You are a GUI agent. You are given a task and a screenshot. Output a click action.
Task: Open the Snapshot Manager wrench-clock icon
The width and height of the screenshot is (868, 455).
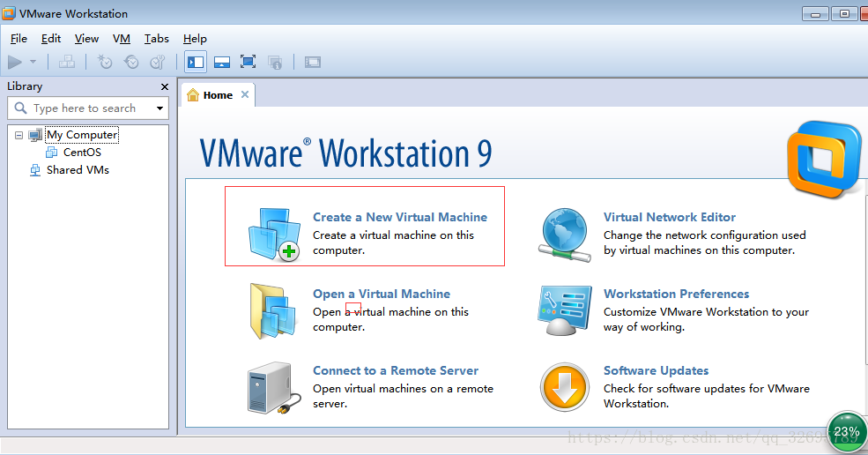(x=158, y=62)
